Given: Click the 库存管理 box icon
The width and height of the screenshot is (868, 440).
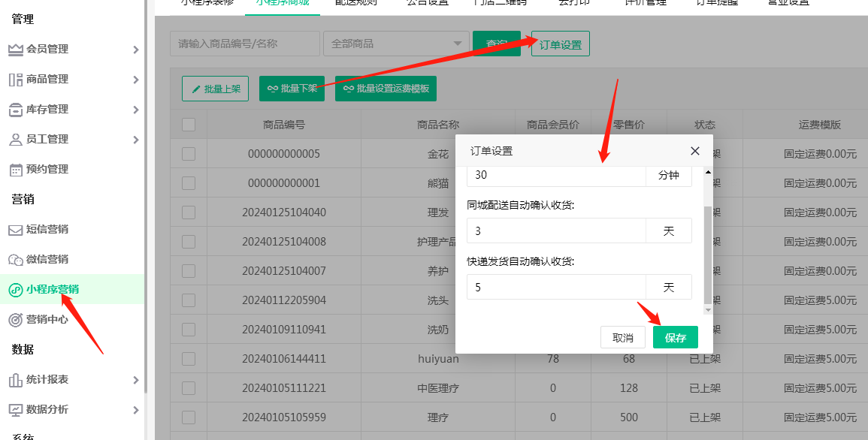Looking at the screenshot, I should coord(15,110).
